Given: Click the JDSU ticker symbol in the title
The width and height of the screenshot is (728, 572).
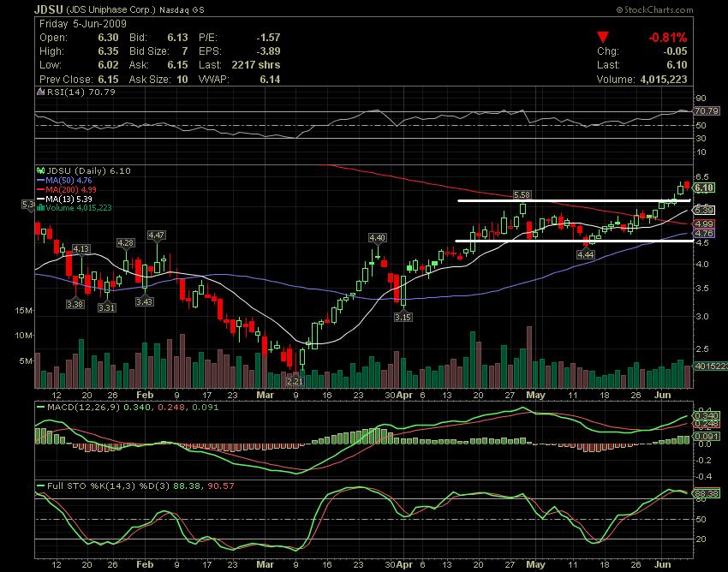Looking at the screenshot, I should [x=49, y=9].
